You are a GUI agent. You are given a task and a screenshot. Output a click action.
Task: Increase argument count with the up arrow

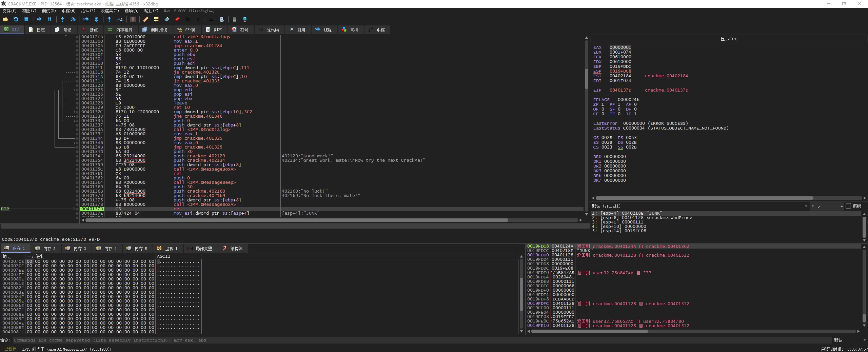[x=842, y=205]
